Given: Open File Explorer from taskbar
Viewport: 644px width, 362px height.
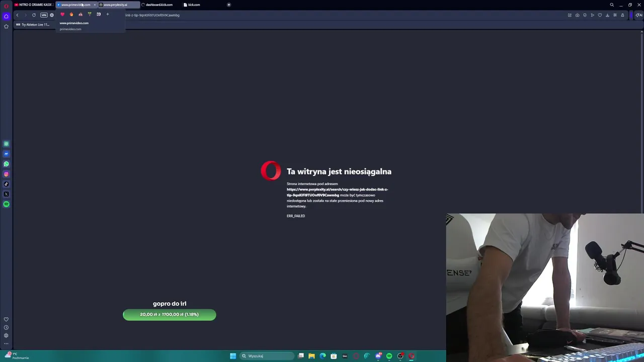Looking at the screenshot, I should [311, 356].
